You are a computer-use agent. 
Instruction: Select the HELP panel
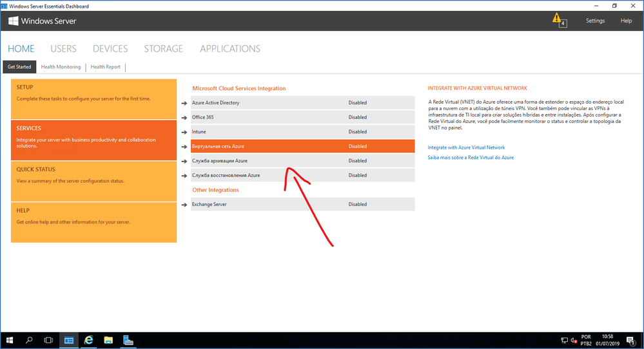click(93, 222)
